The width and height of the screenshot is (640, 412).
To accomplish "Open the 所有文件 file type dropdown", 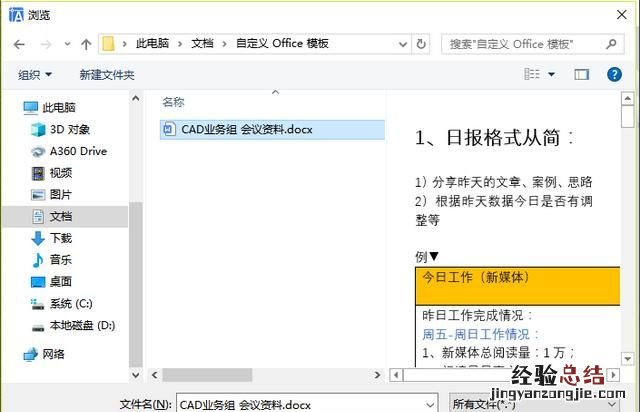I will 534,404.
